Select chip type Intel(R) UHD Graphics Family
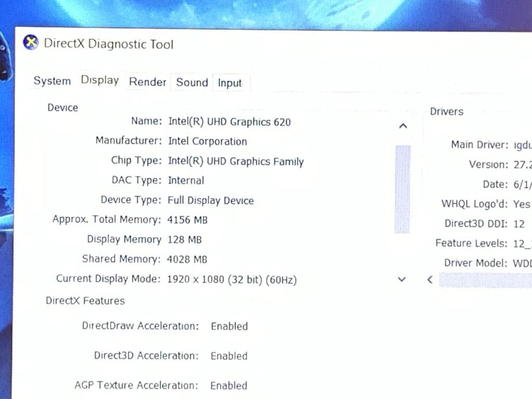Image resolution: width=532 pixels, height=399 pixels. coord(236,162)
